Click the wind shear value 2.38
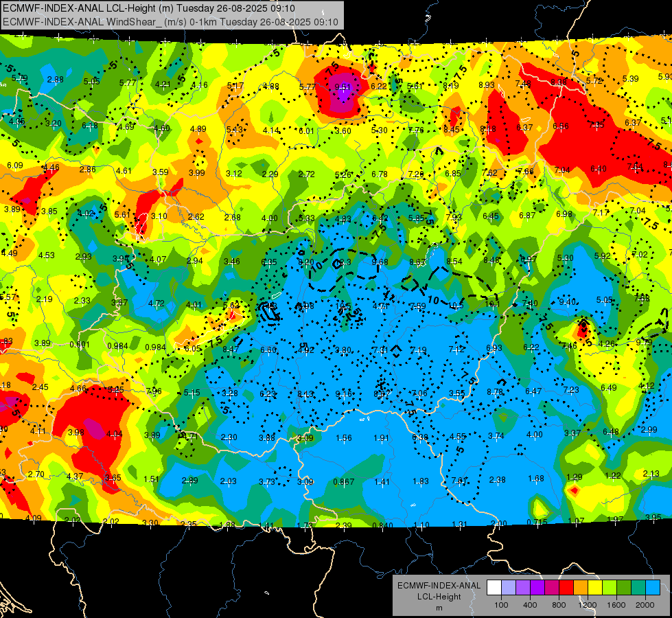The height and width of the screenshot is (618, 672). (497, 479)
